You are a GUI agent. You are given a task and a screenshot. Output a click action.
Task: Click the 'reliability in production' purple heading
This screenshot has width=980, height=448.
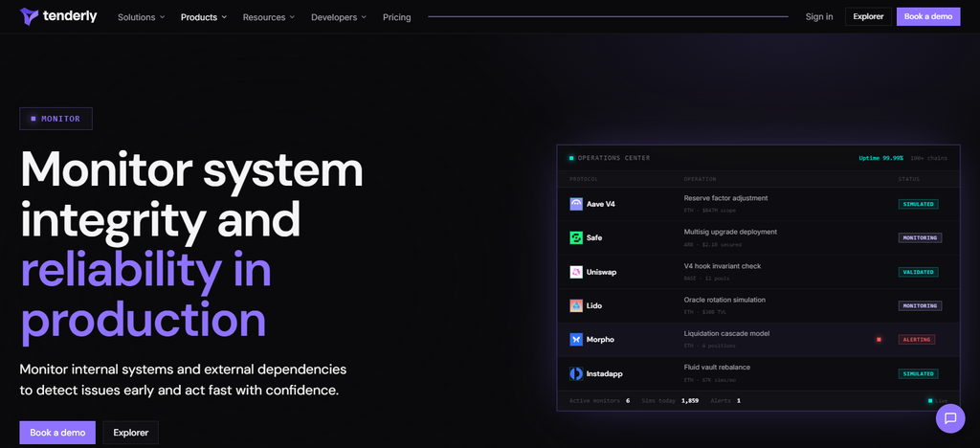point(146,295)
